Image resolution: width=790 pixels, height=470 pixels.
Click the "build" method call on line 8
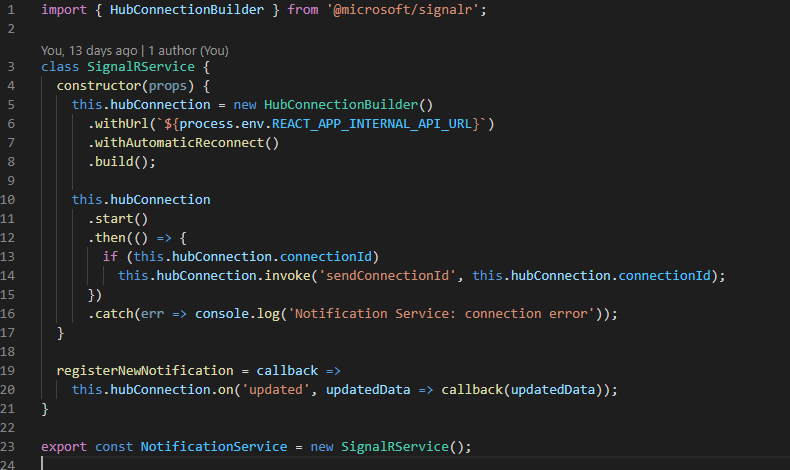coord(114,162)
